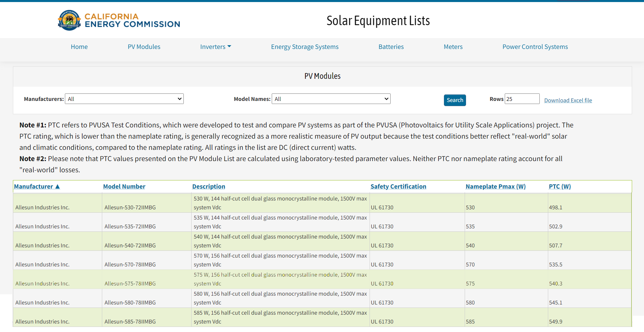Click the 570 W module description
The width and height of the screenshot is (644, 332).
pos(280,260)
